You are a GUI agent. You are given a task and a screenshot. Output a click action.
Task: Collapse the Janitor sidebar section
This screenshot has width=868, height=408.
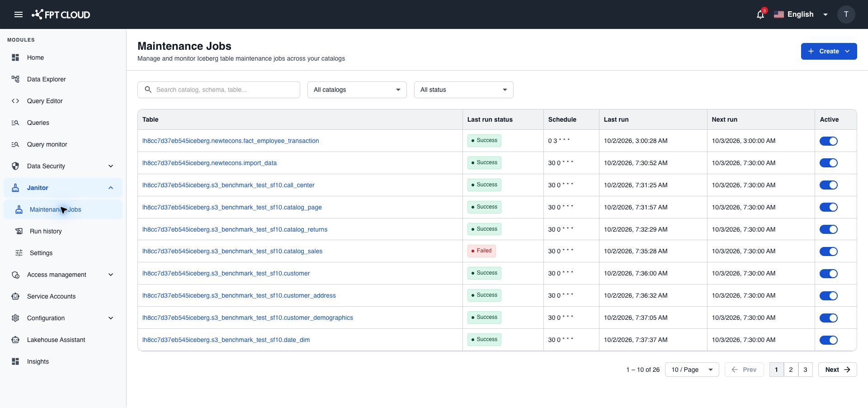pos(111,188)
